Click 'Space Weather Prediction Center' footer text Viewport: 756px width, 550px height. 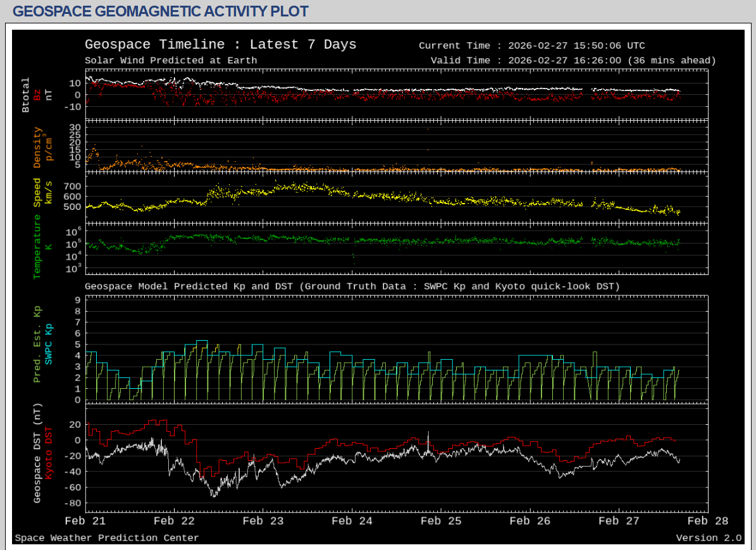click(x=107, y=538)
